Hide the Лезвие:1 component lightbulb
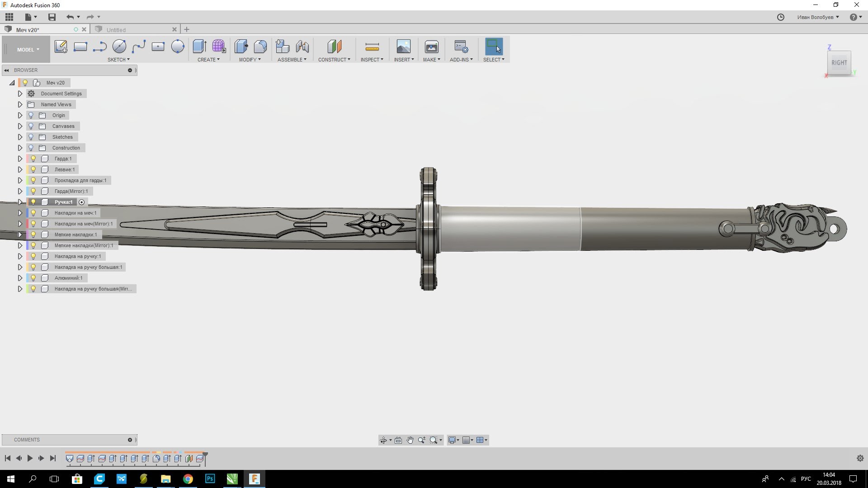Viewport: 868px width, 488px height. (33, 169)
